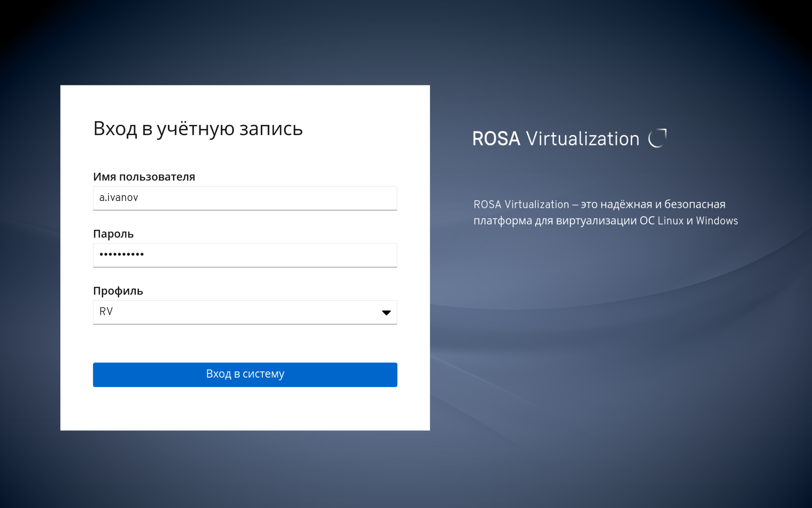
Task: Click the Пароль label
Action: (x=113, y=234)
